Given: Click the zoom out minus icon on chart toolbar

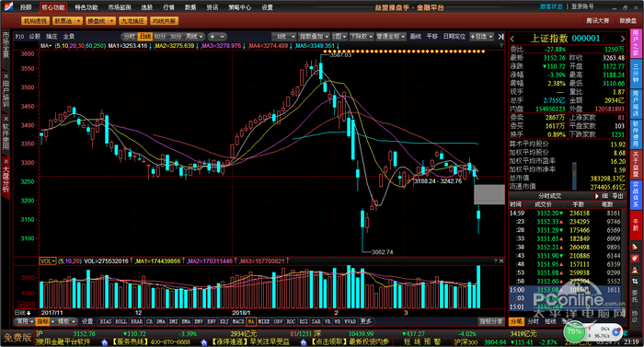Looking at the screenshot, I should click(x=223, y=37).
